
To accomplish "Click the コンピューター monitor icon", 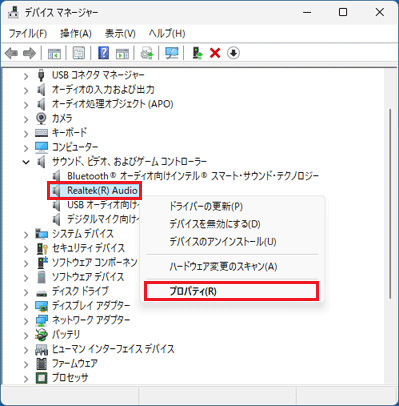I will click(41, 147).
